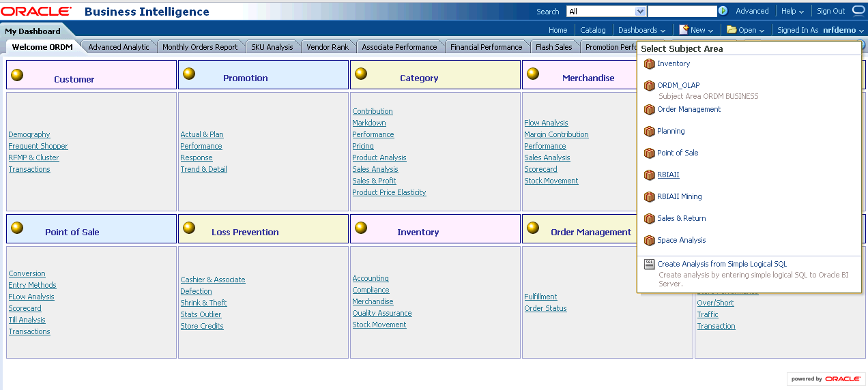Click the Inventory subject area cube icon
868x390 pixels.
649,64
